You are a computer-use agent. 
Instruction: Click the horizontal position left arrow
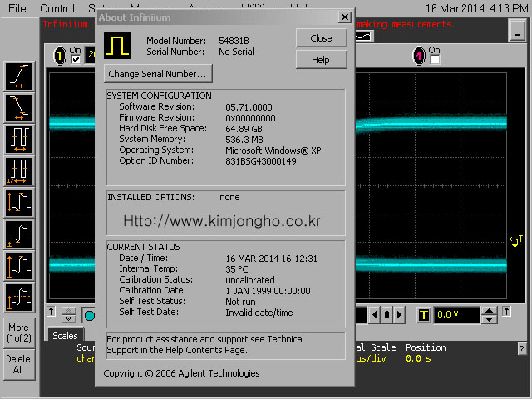[373, 315]
